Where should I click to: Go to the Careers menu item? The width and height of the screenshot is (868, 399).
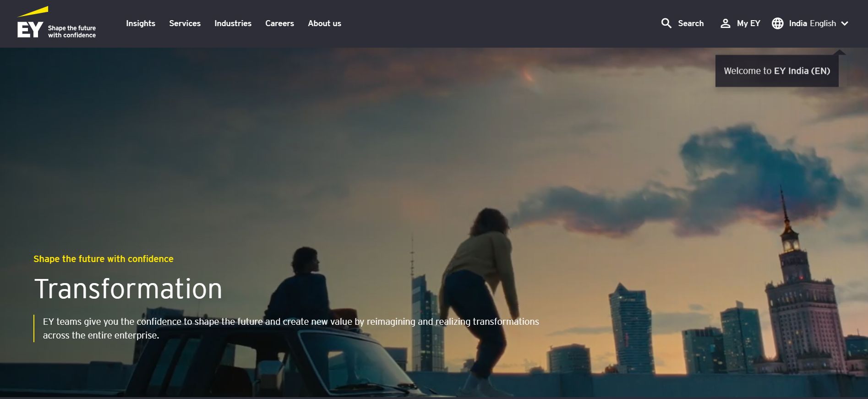pos(279,23)
